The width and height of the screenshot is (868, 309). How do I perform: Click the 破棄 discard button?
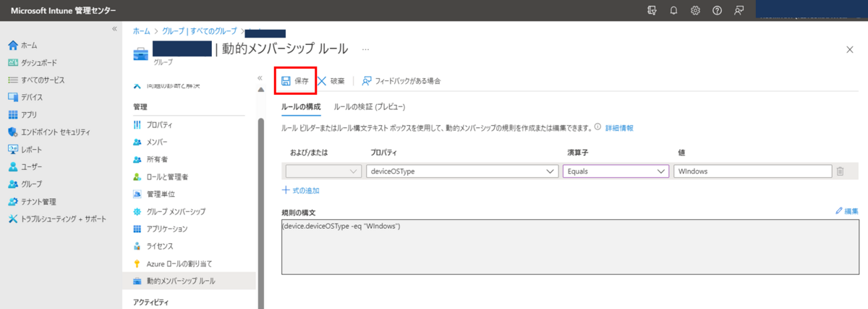[x=331, y=81]
